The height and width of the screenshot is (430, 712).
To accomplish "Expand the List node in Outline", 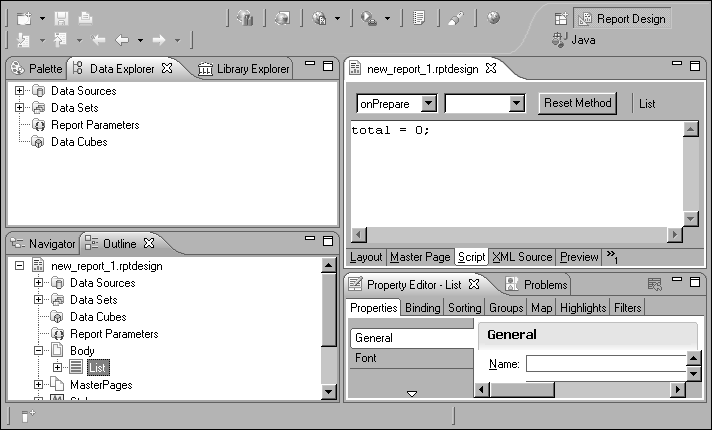I will 57,367.
